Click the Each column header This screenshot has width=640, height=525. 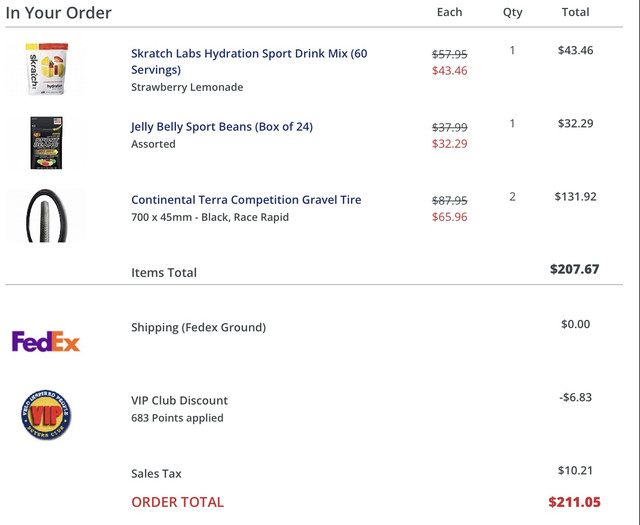tap(449, 12)
